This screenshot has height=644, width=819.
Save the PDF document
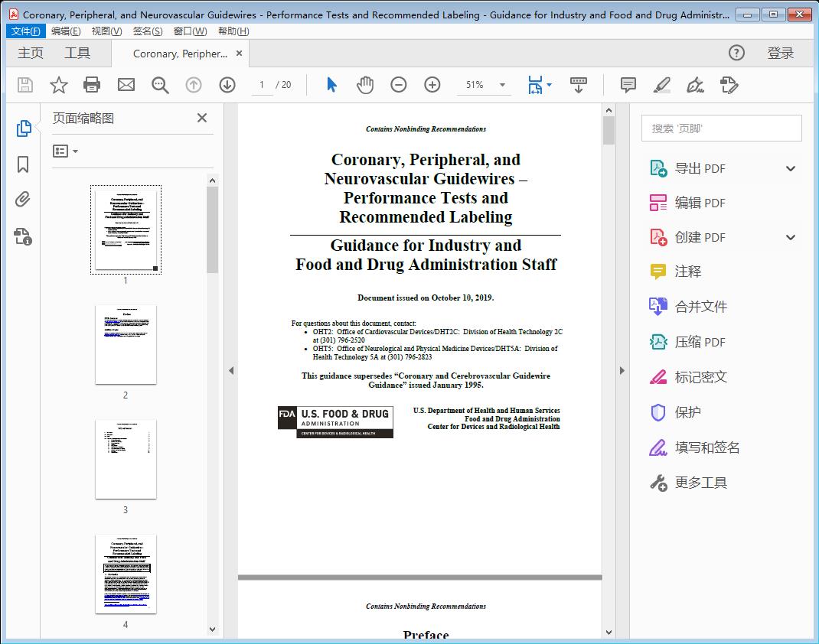[24, 85]
